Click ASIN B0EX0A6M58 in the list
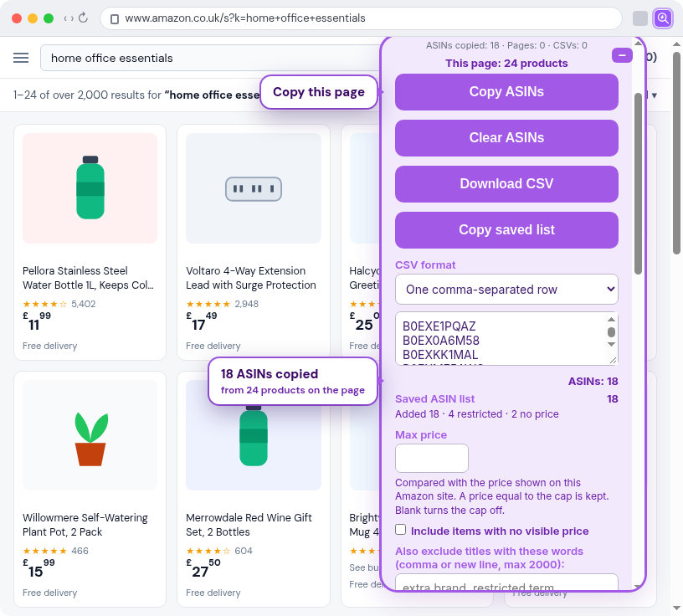The width and height of the screenshot is (683, 616). (441, 341)
